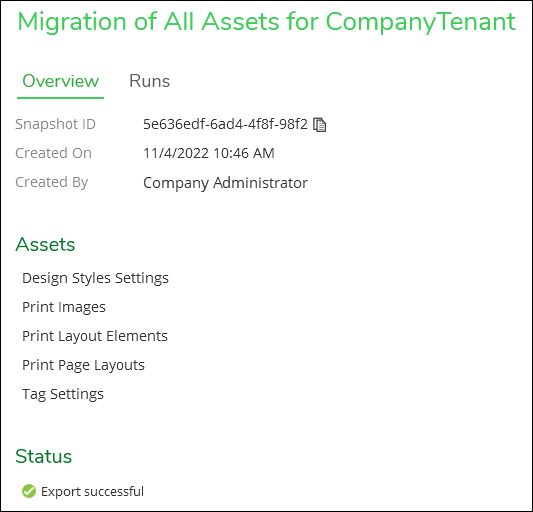Select the Design Styles Settings asset
Screen dimensions: 533x512
click(x=95, y=278)
